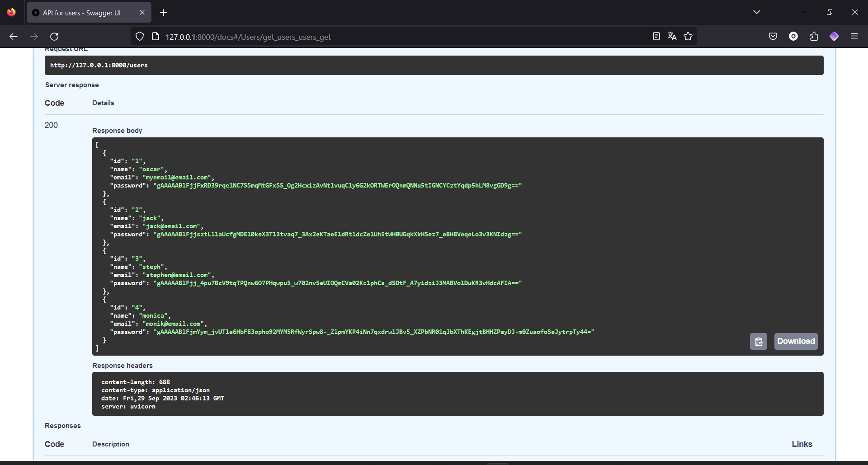Image resolution: width=868 pixels, height=465 pixels.
Task: Click the name value "monica"
Action: click(x=153, y=316)
